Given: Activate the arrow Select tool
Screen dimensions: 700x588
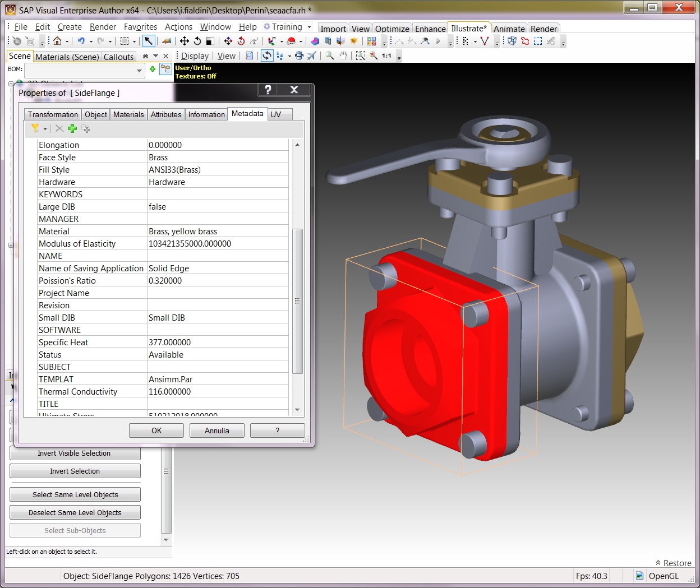Looking at the screenshot, I should (x=148, y=41).
